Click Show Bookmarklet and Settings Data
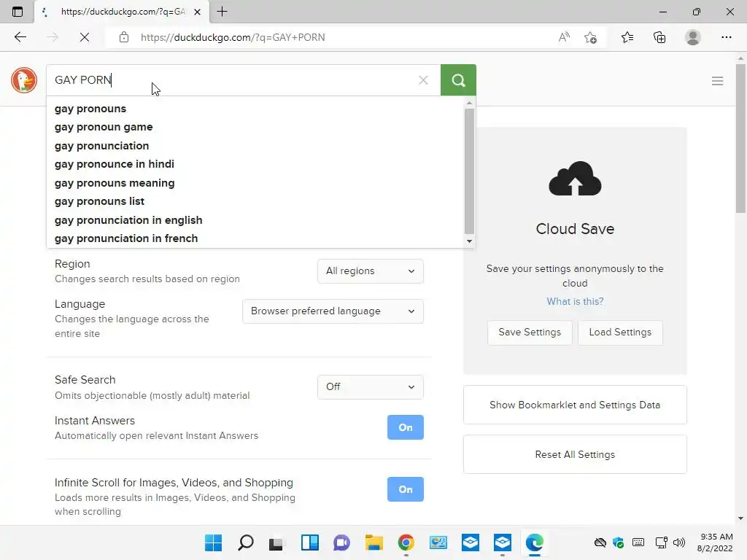Image resolution: width=747 pixels, height=560 pixels. [x=575, y=405]
